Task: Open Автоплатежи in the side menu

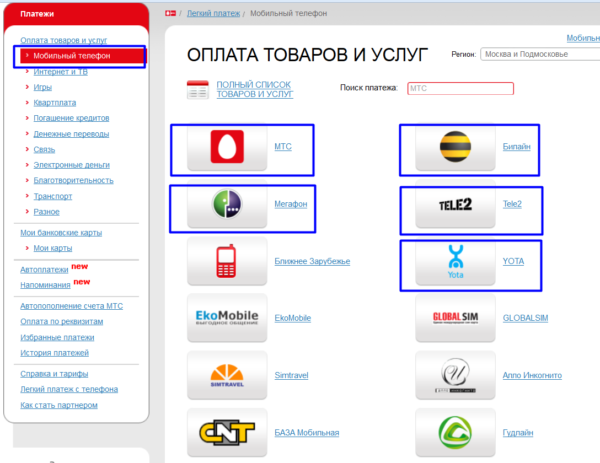Action: click(44, 269)
